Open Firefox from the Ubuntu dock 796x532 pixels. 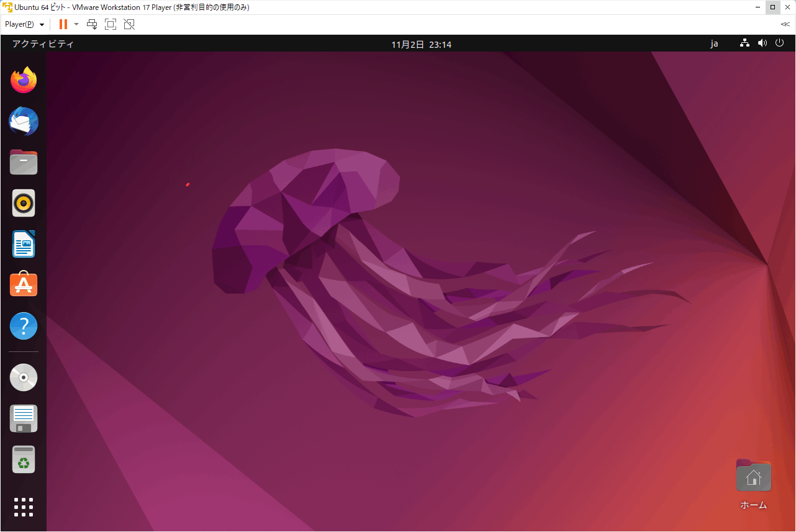(24, 80)
